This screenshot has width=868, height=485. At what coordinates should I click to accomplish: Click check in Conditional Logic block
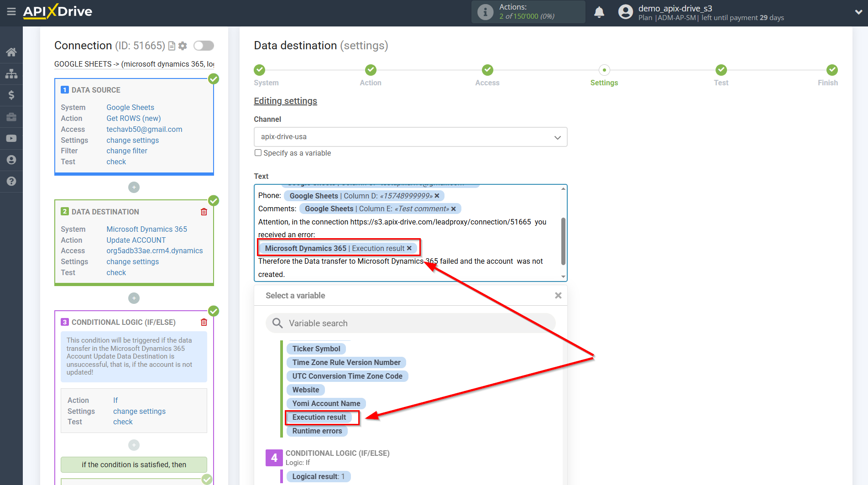(x=123, y=422)
